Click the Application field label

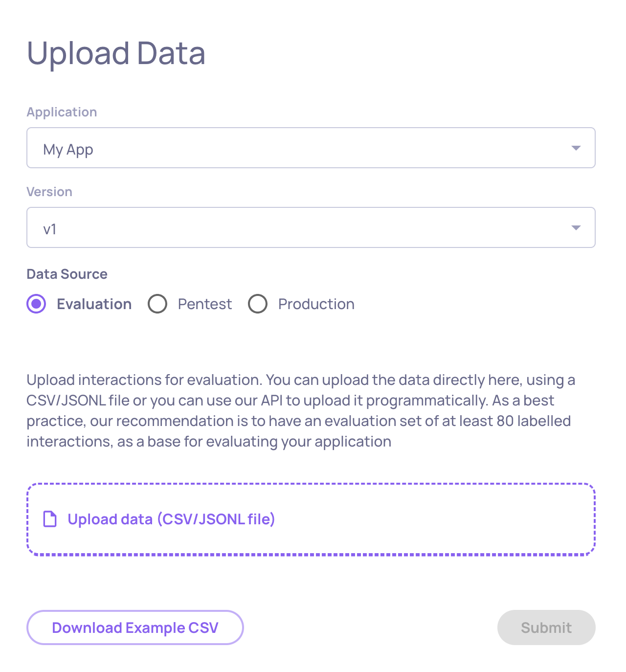pyautogui.click(x=62, y=112)
